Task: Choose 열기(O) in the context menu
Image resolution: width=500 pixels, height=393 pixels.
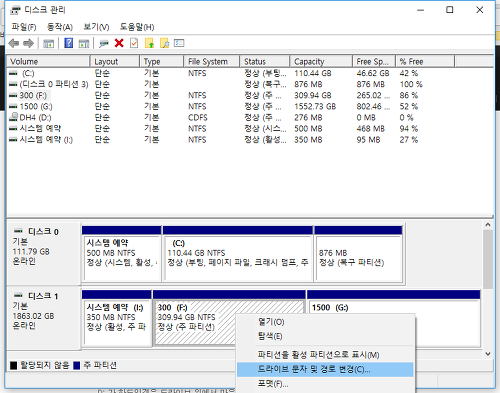Action: [325, 322]
